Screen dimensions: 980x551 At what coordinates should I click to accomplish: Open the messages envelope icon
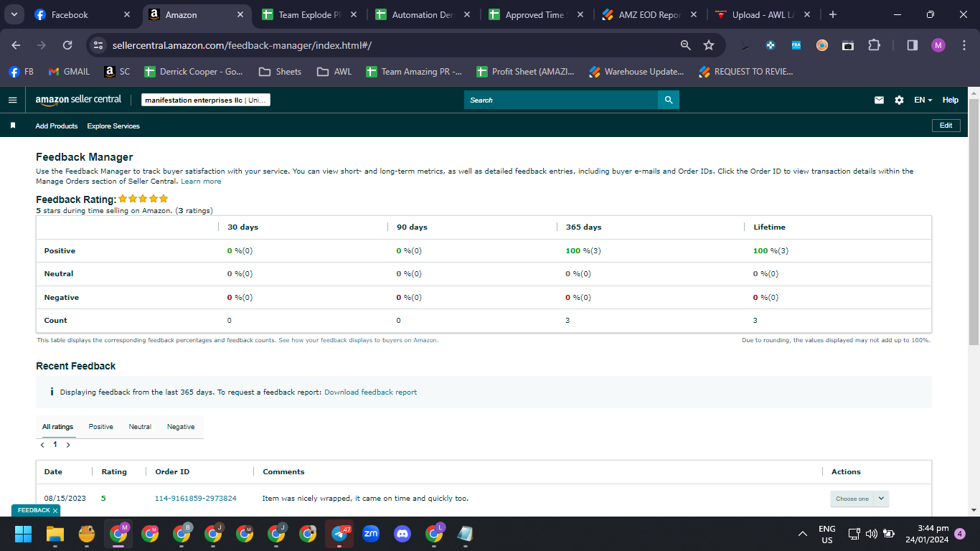coord(879,100)
